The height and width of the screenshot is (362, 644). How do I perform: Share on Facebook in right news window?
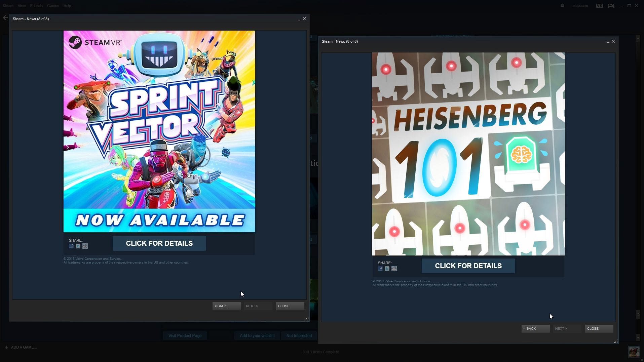[x=380, y=269]
